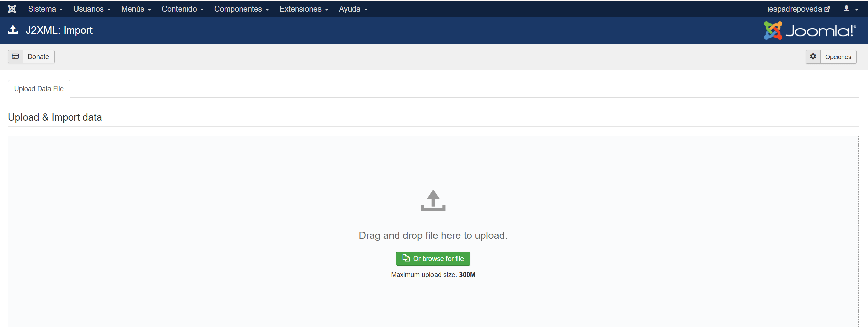Click the external link icon beside iespadrepoveda

coord(827,9)
